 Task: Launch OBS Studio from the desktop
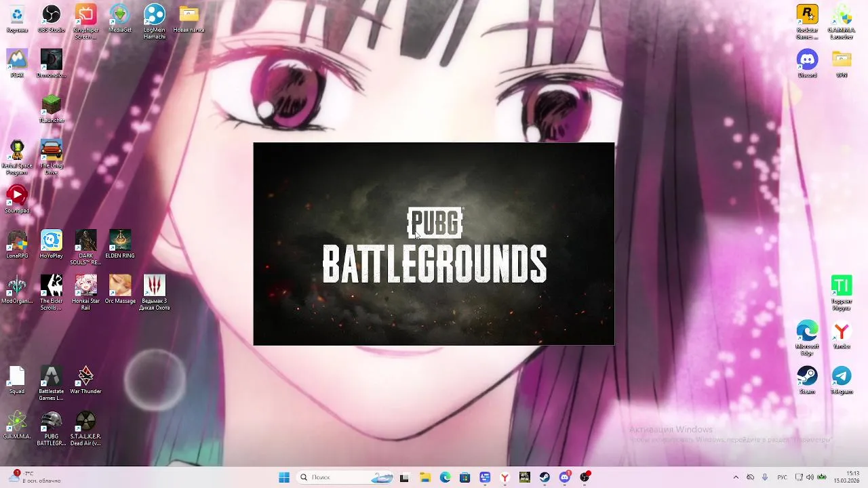52,19
